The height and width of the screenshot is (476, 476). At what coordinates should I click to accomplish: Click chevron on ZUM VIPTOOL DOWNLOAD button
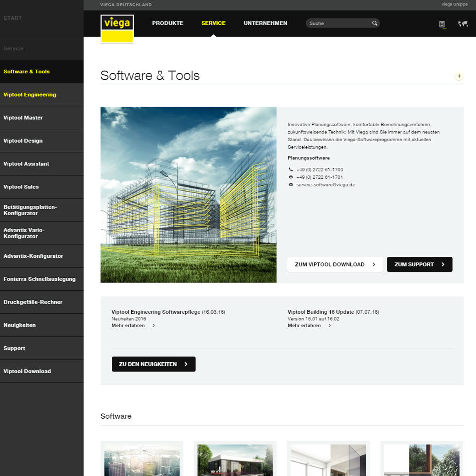(x=374, y=265)
